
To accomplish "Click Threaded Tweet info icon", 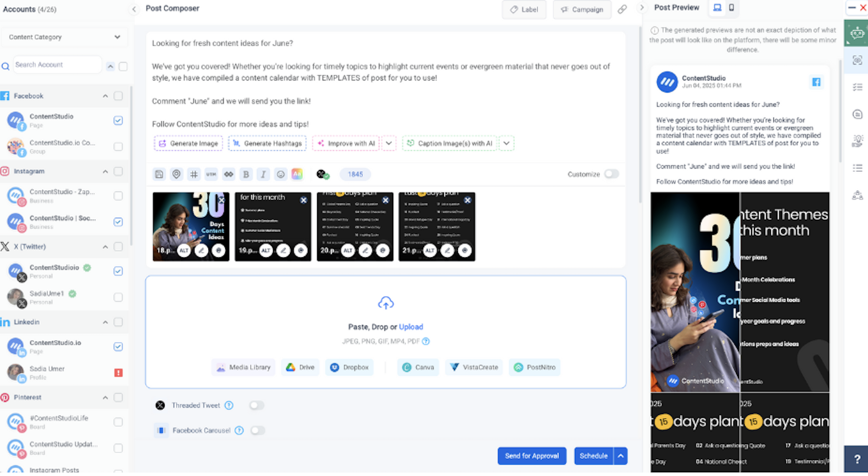I will point(229,405).
